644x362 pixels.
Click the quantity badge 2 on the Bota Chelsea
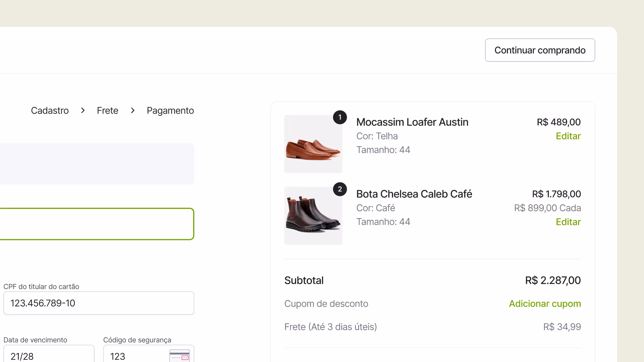click(340, 189)
